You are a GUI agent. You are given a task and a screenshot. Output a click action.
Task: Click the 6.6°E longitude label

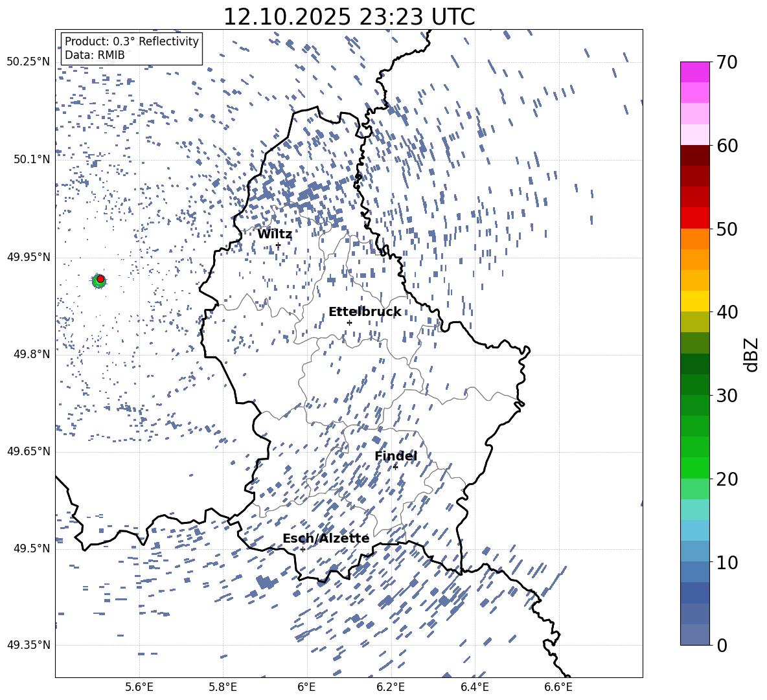tap(558, 687)
